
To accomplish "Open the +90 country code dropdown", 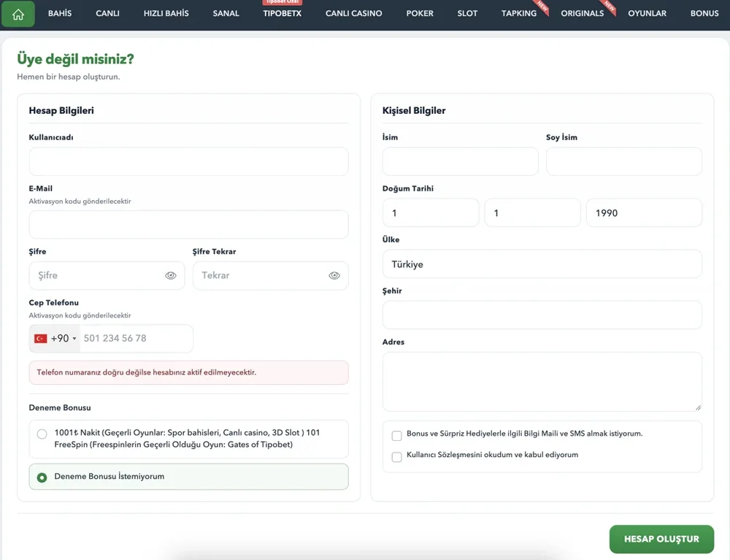I will (55, 339).
